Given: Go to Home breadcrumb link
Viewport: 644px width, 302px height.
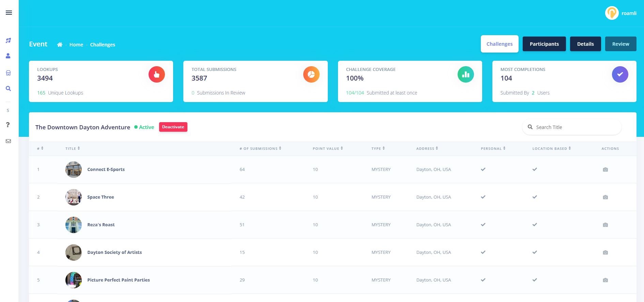Looking at the screenshot, I should (76, 45).
